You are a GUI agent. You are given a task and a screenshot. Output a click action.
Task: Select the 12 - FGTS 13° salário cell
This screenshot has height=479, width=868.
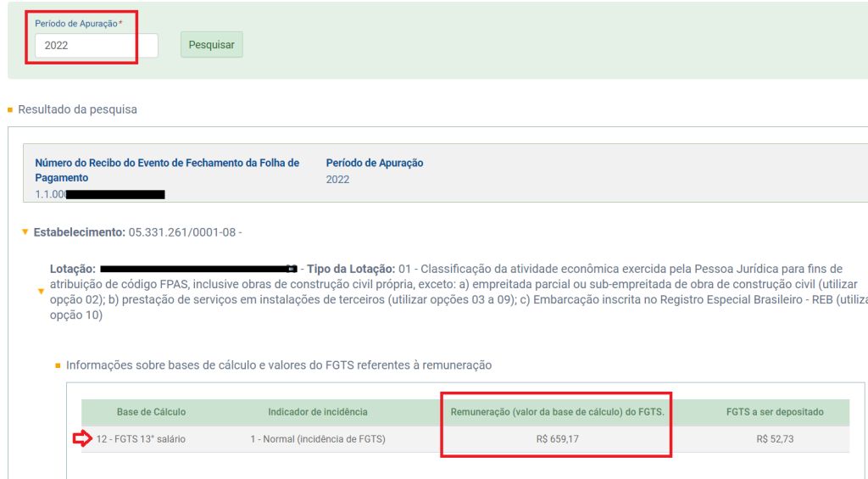(141, 438)
